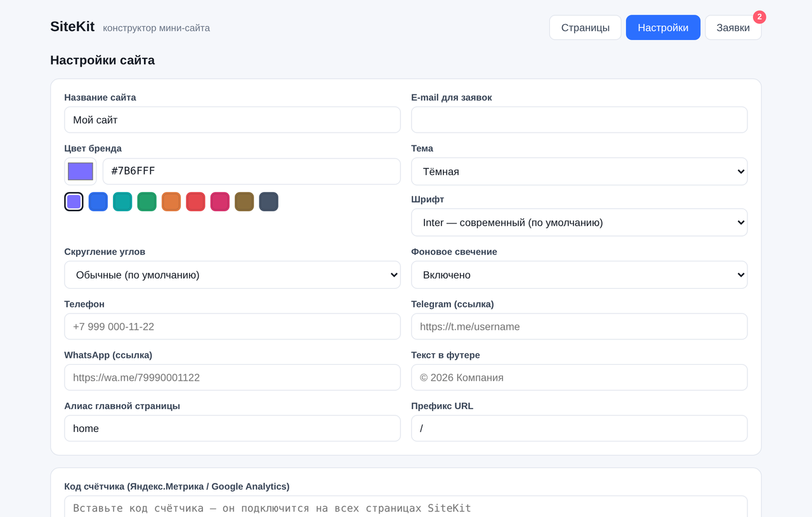Select the red color swatch
Image resolution: width=812 pixels, height=517 pixels.
click(x=195, y=202)
